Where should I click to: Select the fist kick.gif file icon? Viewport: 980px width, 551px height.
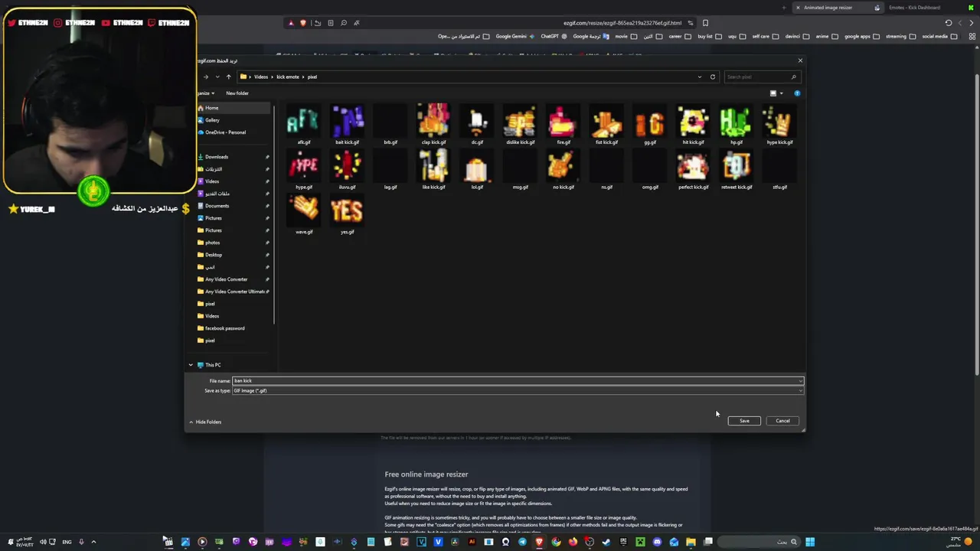tap(606, 122)
